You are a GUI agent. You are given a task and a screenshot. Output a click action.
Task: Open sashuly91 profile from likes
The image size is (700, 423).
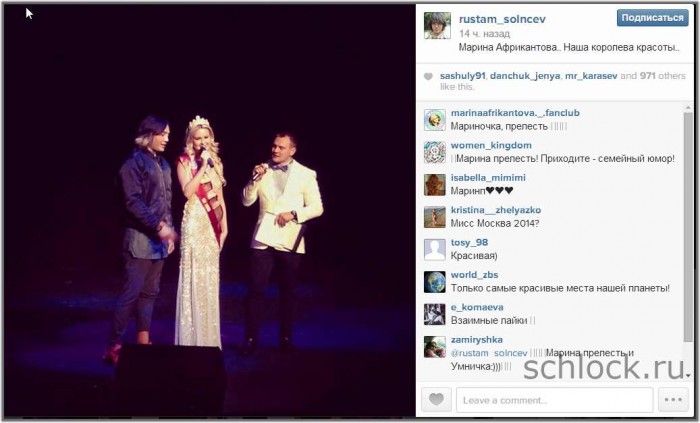tap(462, 76)
